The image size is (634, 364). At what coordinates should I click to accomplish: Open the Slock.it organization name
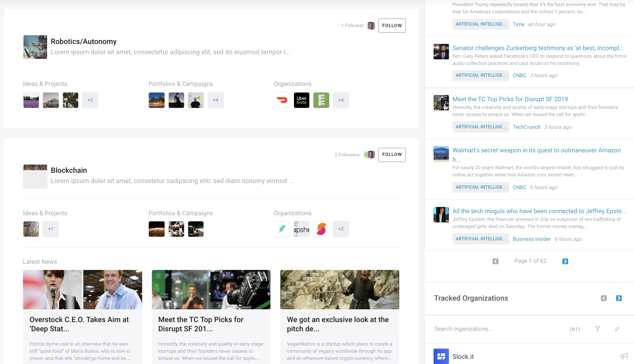point(463,357)
